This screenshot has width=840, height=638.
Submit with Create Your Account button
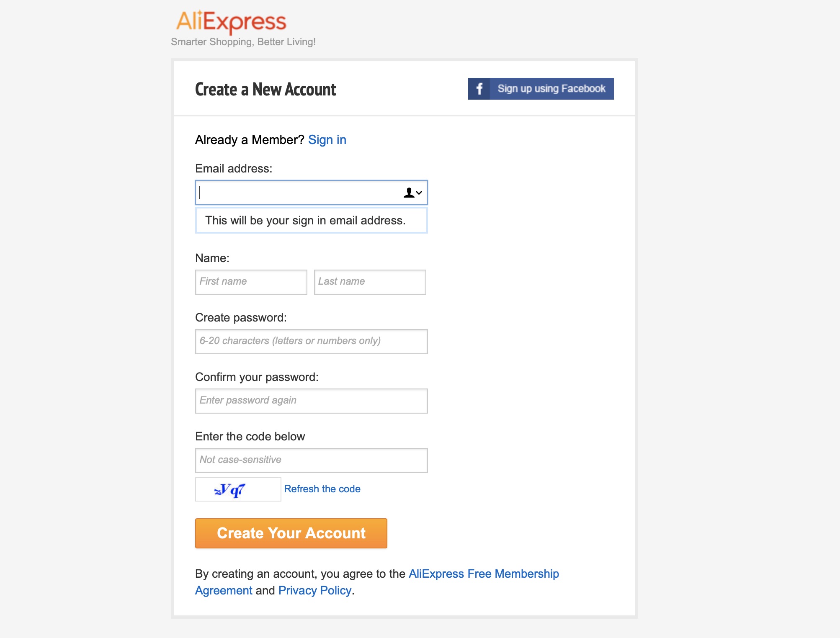[x=291, y=533]
